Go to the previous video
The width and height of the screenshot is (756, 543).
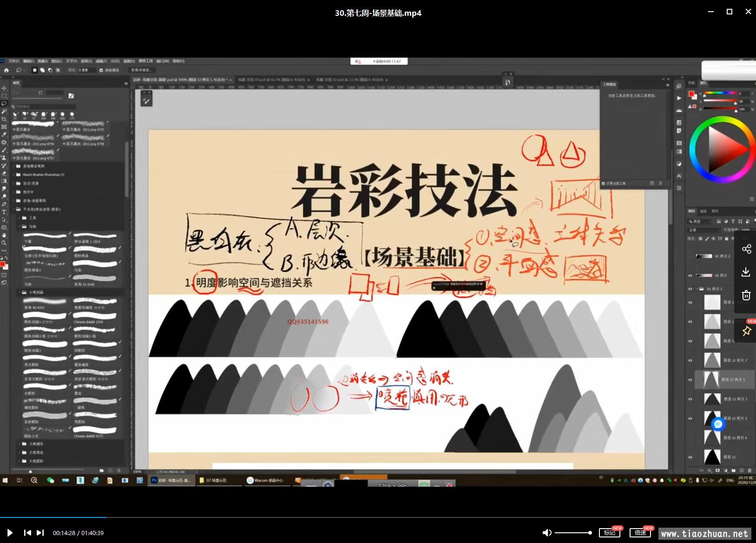tap(27, 533)
